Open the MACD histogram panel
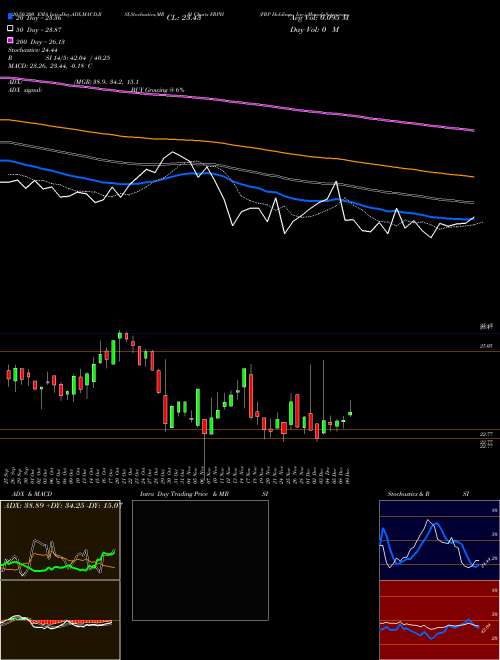 tap(60, 620)
